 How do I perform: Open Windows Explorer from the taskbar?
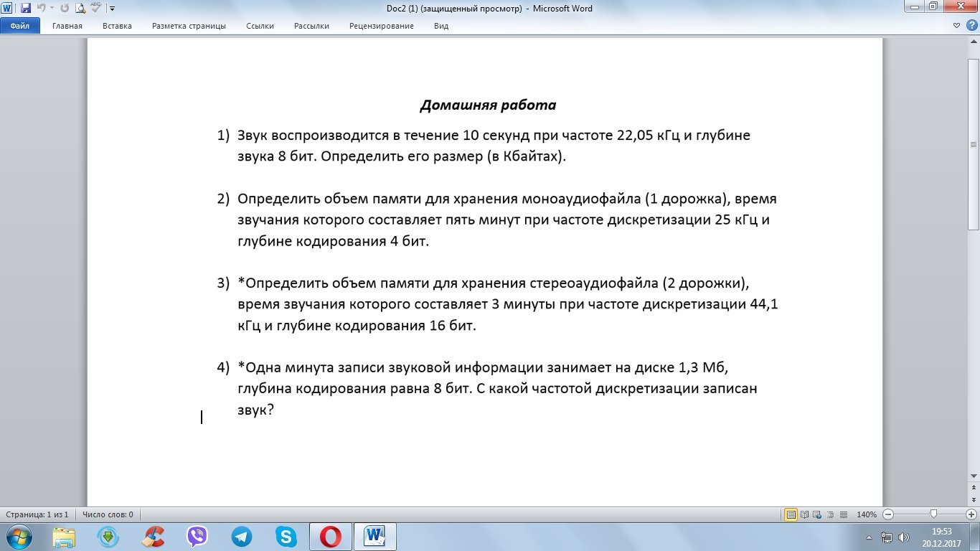[x=64, y=537]
